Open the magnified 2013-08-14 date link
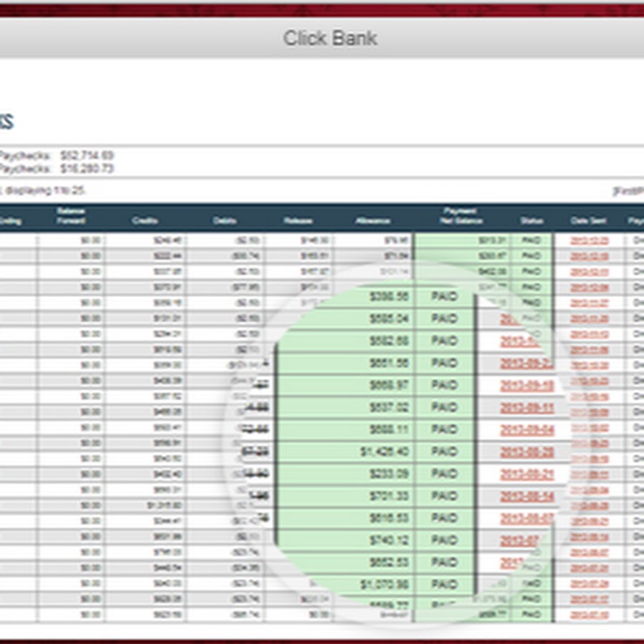This screenshot has height=644, width=644. pos(527,496)
